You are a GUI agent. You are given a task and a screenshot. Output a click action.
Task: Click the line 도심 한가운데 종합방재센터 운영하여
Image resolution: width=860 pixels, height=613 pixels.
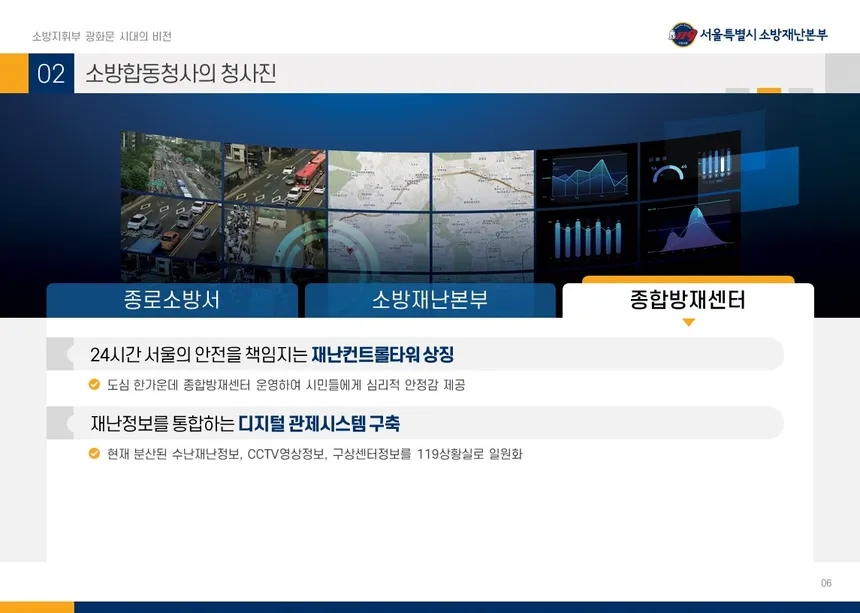coord(286,385)
